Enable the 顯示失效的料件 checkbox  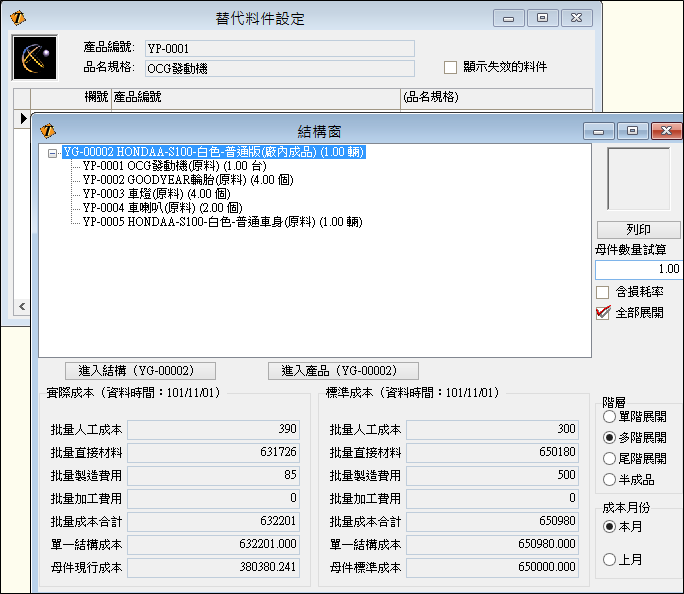click(450, 67)
